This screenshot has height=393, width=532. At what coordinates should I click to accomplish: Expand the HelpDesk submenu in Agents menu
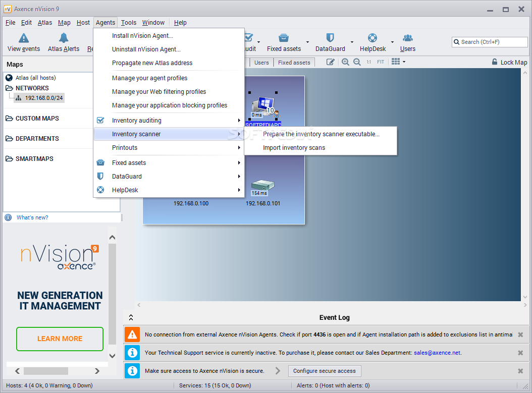pyautogui.click(x=239, y=190)
